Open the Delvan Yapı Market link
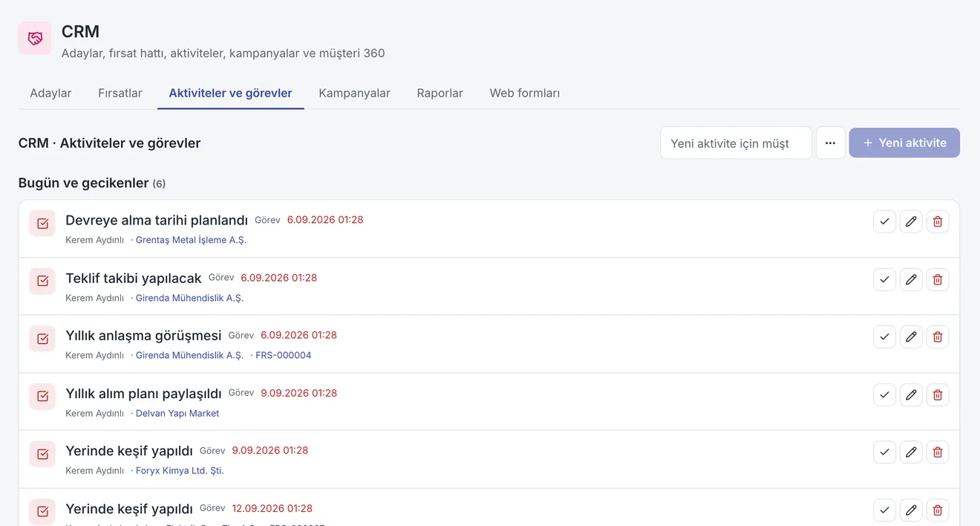 point(177,413)
